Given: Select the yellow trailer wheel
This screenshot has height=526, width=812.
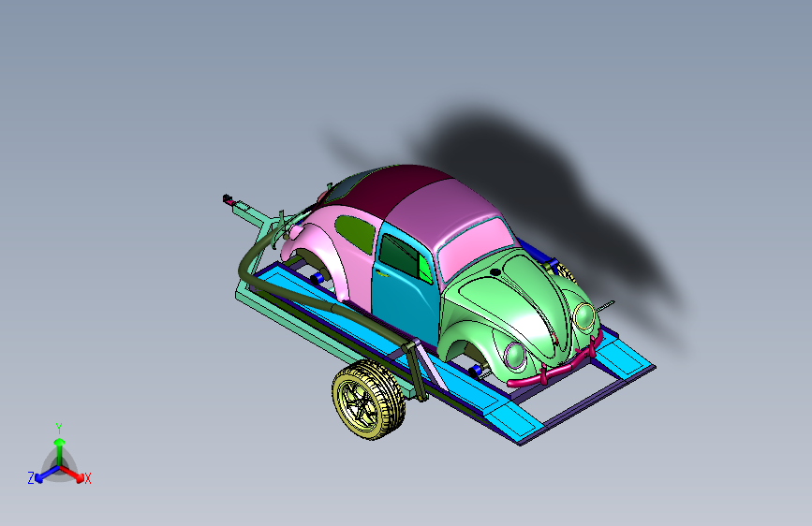Looking at the screenshot, I should 368,400.
